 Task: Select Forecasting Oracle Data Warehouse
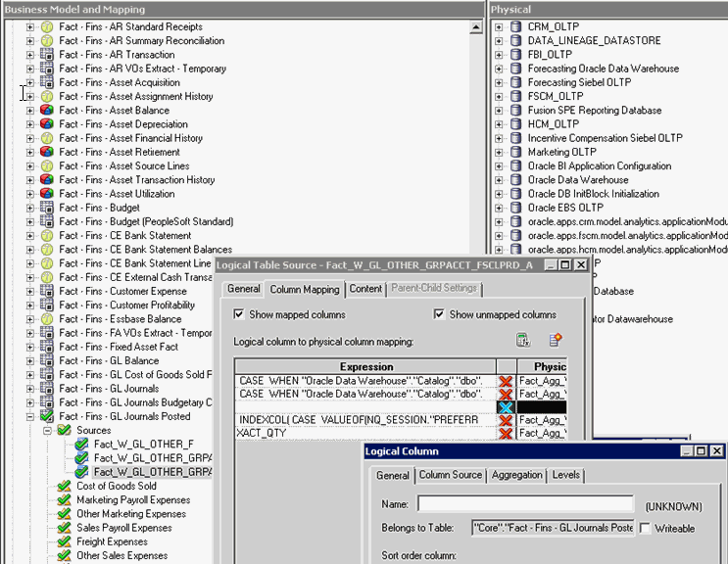(604, 69)
